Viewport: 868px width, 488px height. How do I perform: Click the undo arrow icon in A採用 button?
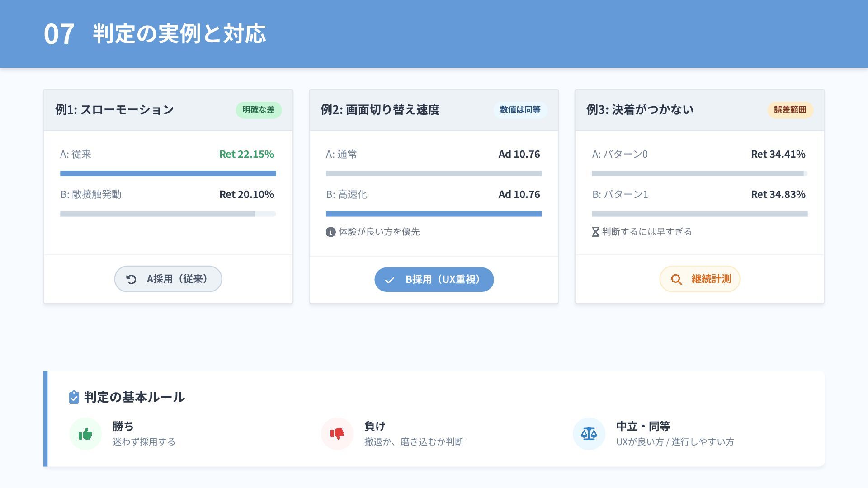(x=131, y=280)
